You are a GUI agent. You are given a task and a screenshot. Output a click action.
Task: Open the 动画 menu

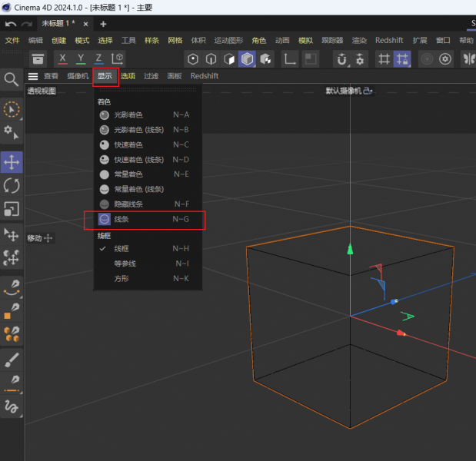[282, 40]
